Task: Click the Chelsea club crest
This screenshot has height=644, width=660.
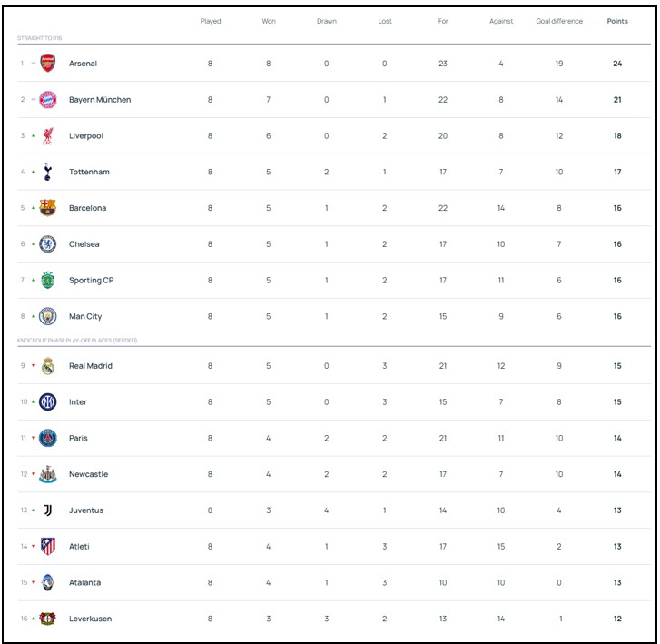Action: point(48,244)
